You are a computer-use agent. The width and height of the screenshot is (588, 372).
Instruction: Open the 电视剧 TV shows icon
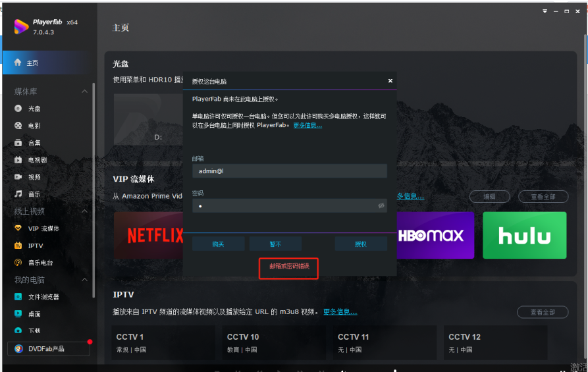pos(18,160)
